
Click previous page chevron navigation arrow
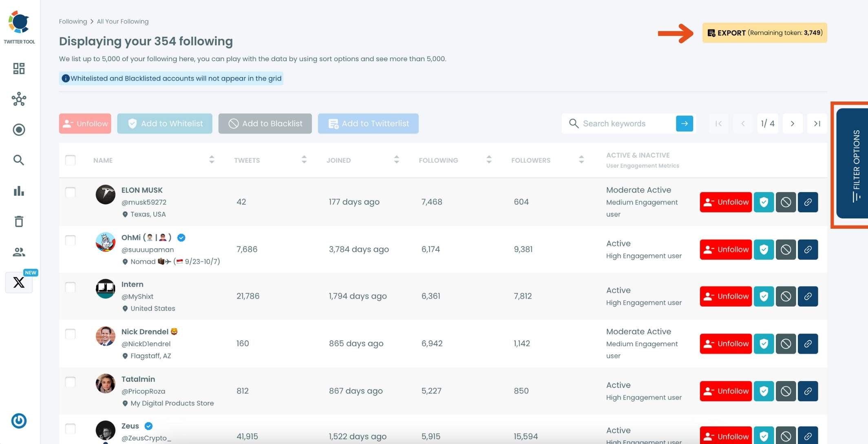pyautogui.click(x=743, y=123)
